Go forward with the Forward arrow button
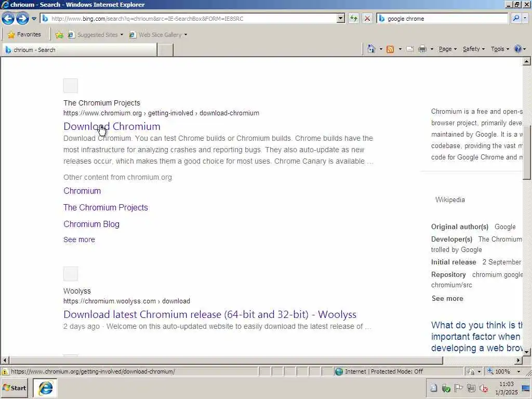The height and width of the screenshot is (399, 532). tap(22, 18)
